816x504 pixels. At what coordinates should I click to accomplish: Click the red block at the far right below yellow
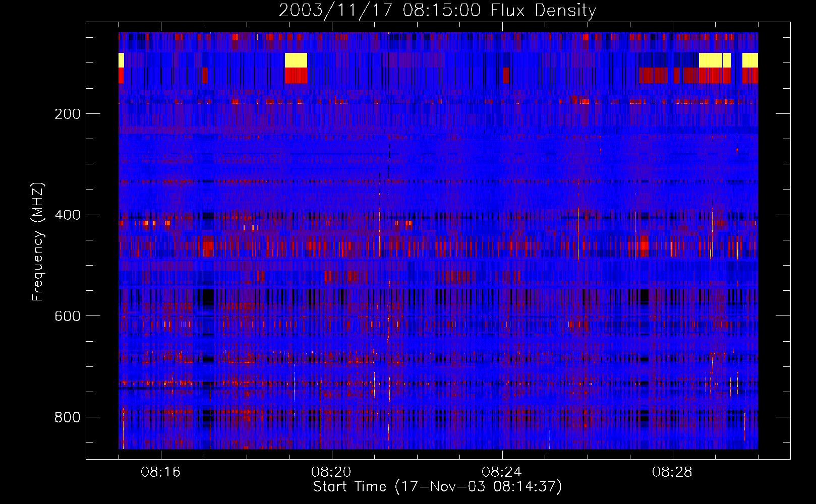click(x=750, y=76)
